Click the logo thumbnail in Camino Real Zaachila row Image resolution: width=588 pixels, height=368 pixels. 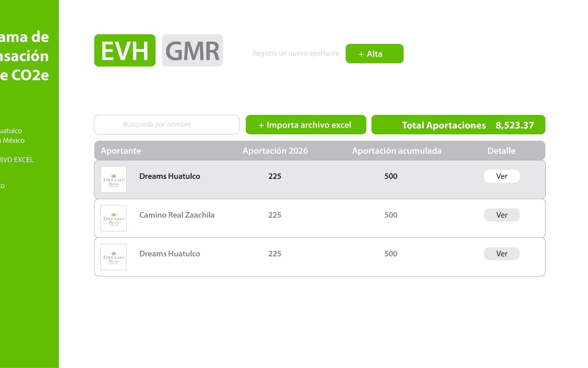(114, 218)
